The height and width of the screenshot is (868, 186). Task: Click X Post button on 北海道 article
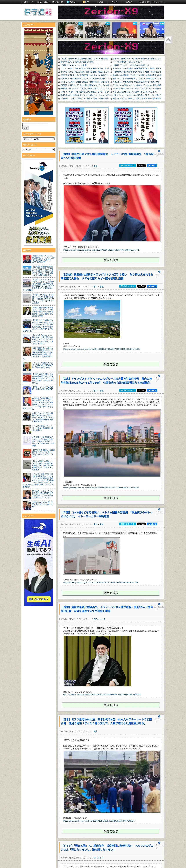click(x=141, y=286)
